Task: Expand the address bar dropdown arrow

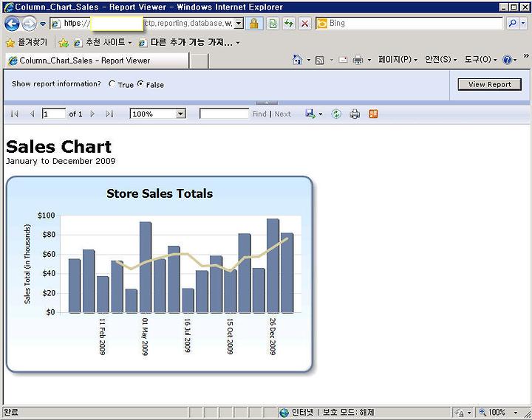Action: click(x=239, y=24)
